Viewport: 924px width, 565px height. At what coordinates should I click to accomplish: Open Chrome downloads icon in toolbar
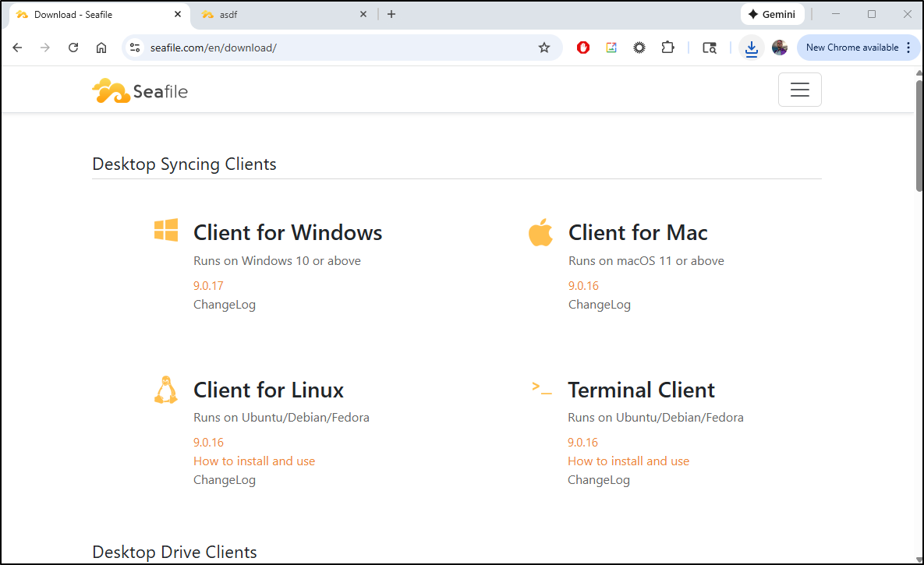click(x=751, y=48)
